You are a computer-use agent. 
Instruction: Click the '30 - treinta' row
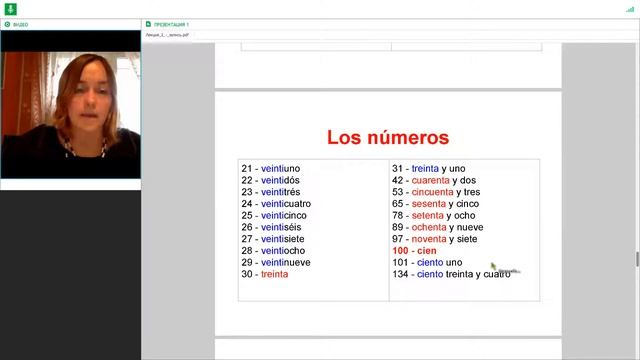point(264,274)
